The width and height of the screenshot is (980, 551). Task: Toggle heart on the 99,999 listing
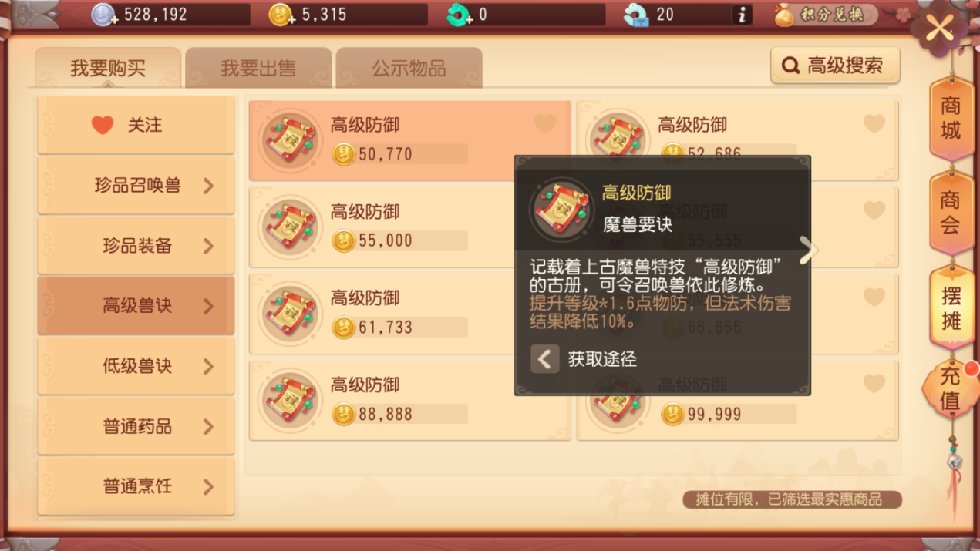(874, 383)
